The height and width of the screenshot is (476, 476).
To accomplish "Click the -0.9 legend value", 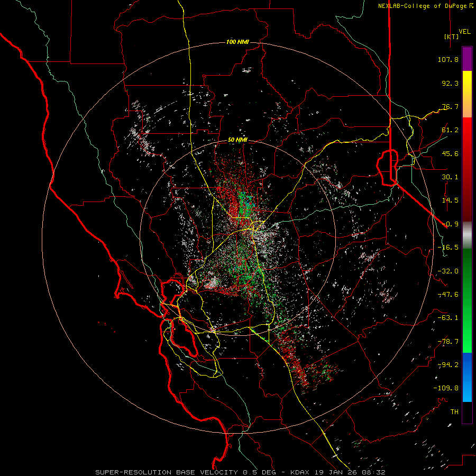I will coord(450,224).
